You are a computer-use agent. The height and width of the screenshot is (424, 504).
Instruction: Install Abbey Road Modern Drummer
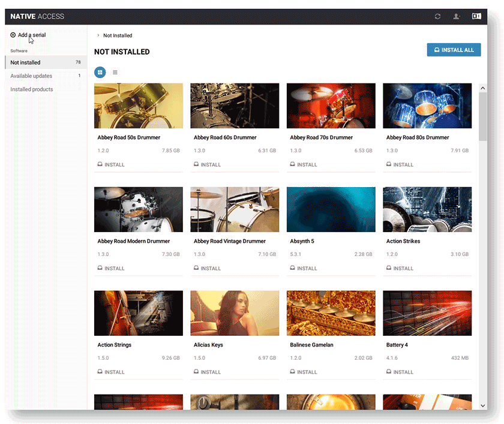click(x=111, y=268)
